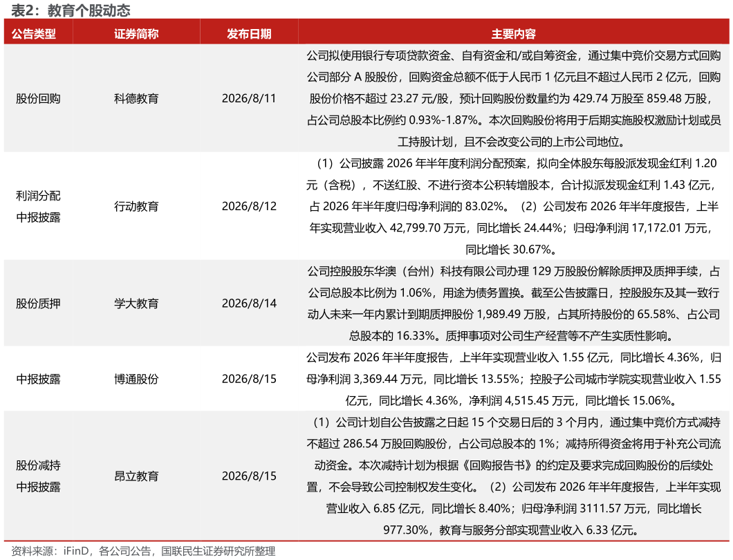The image size is (733, 560).
Task: Click the date 2026/8/14
Action: 249,304
